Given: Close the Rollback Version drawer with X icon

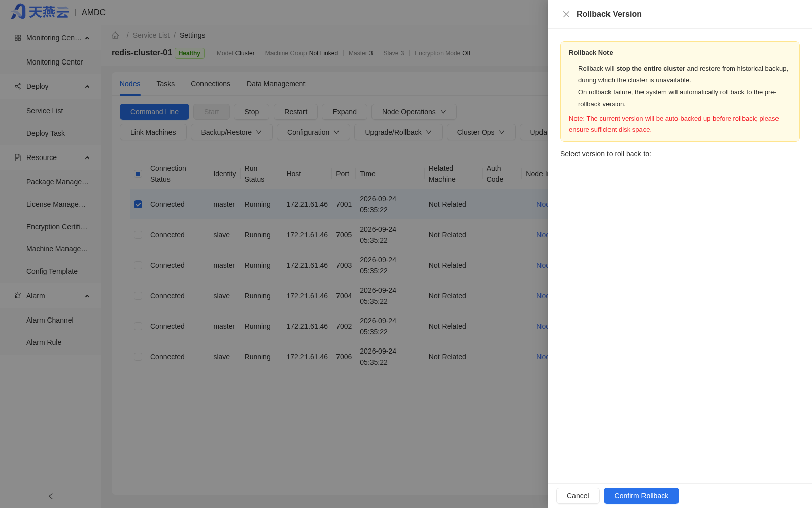Looking at the screenshot, I should pyautogui.click(x=566, y=14).
